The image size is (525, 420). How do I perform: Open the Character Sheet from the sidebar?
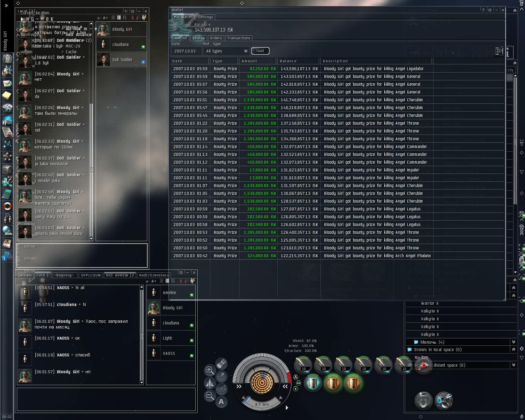point(7,58)
